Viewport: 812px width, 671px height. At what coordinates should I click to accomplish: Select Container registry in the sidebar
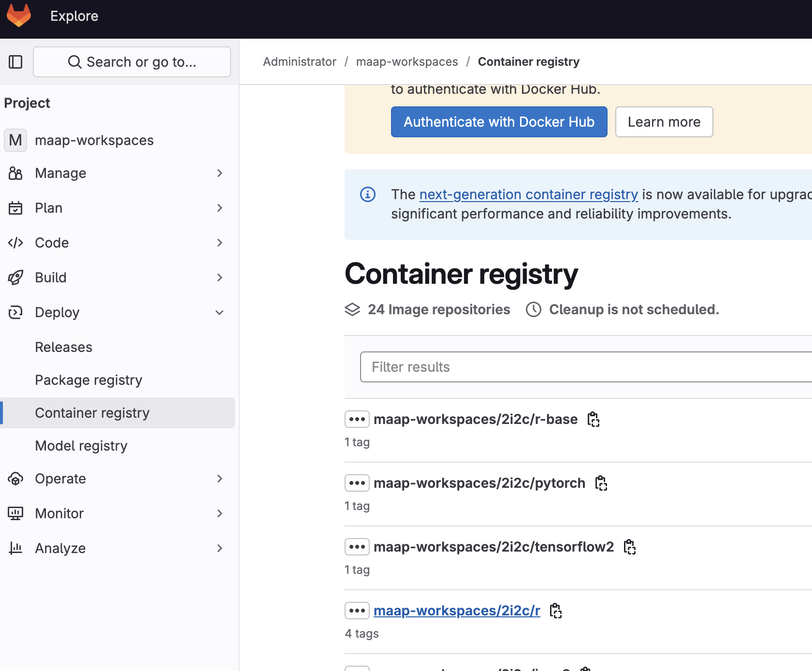(117, 413)
